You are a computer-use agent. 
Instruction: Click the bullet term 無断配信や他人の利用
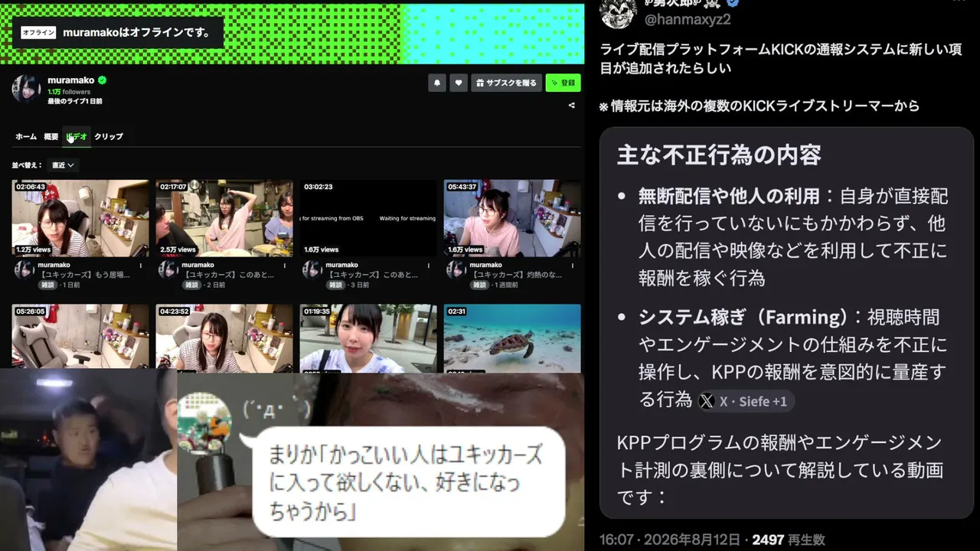pyautogui.click(x=729, y=196)
